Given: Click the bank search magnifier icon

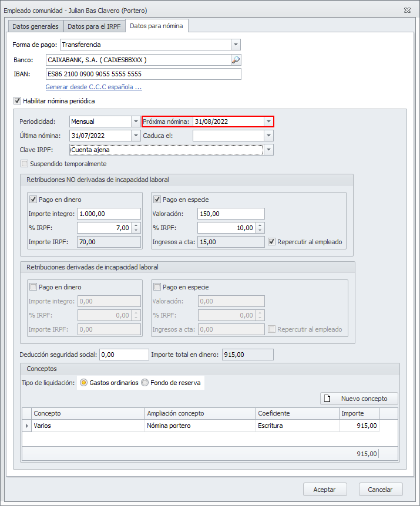Looking at the screenshot, I should click(x=236, y=60).
